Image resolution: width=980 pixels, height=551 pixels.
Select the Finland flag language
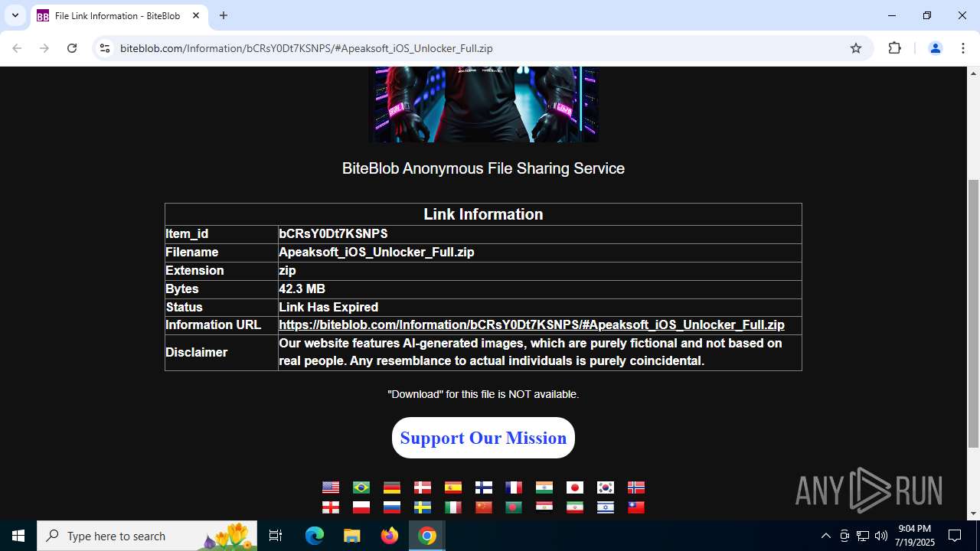click(484, 487)
